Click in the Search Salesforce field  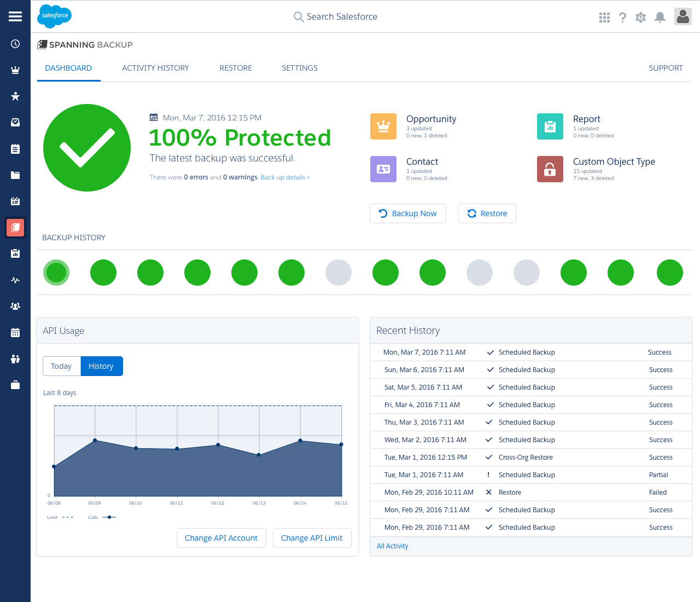[x=336, y=16]
